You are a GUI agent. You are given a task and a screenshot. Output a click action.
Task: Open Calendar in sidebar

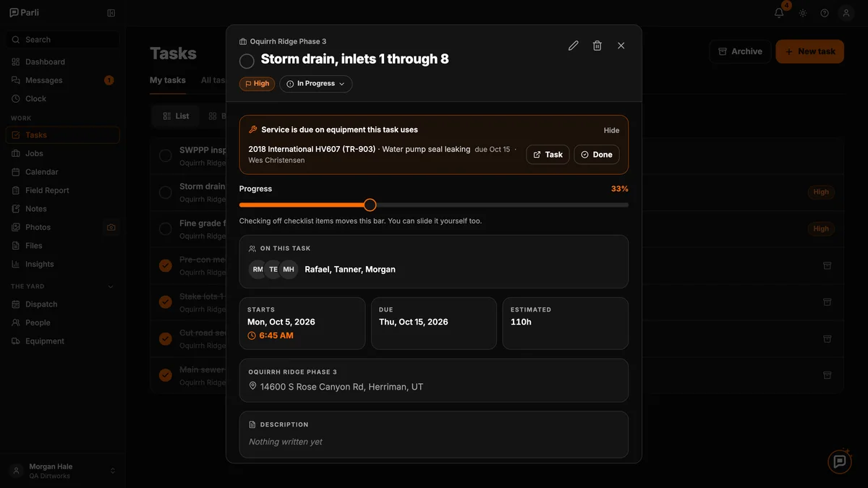(x=63, y=172)
